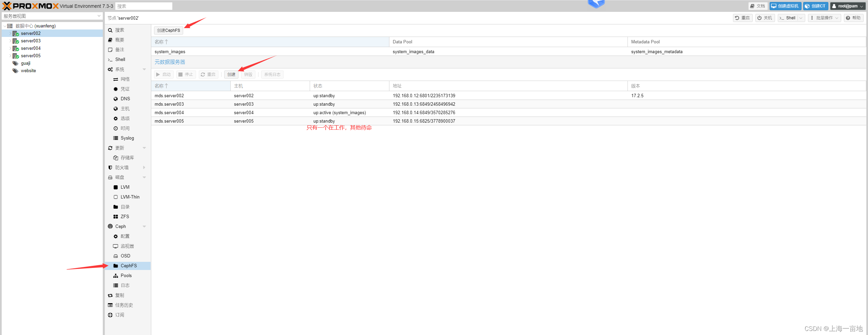Select the website tag in tree
Screen dimensions: 868x335
click(28, 71)
